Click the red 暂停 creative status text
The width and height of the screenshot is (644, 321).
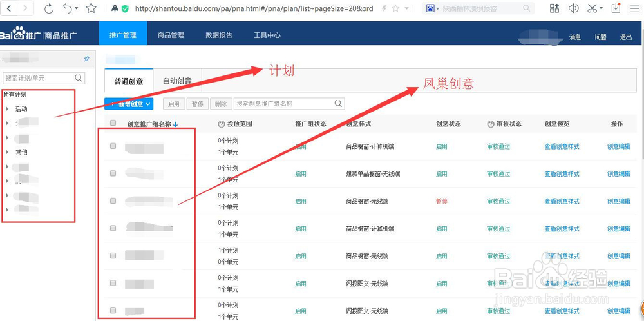(442, 201)
